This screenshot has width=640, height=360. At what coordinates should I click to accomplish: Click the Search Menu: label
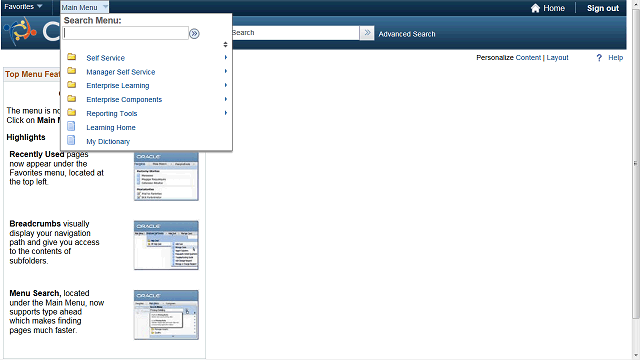pyautogui.click(x=92, y=20)
